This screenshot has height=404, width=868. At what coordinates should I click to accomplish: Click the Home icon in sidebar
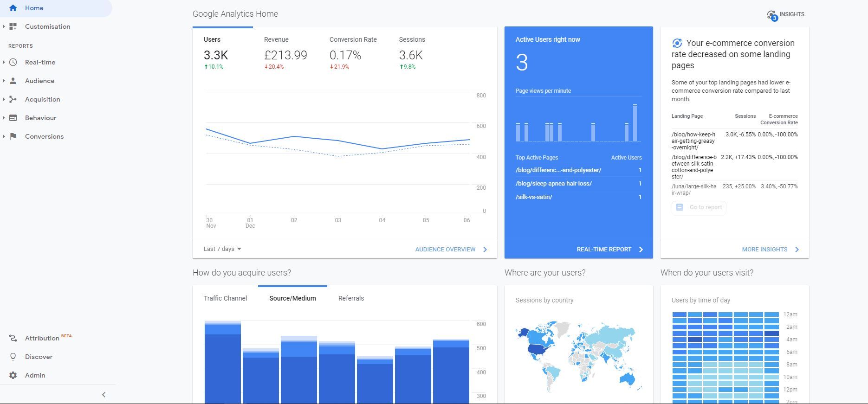13,8
